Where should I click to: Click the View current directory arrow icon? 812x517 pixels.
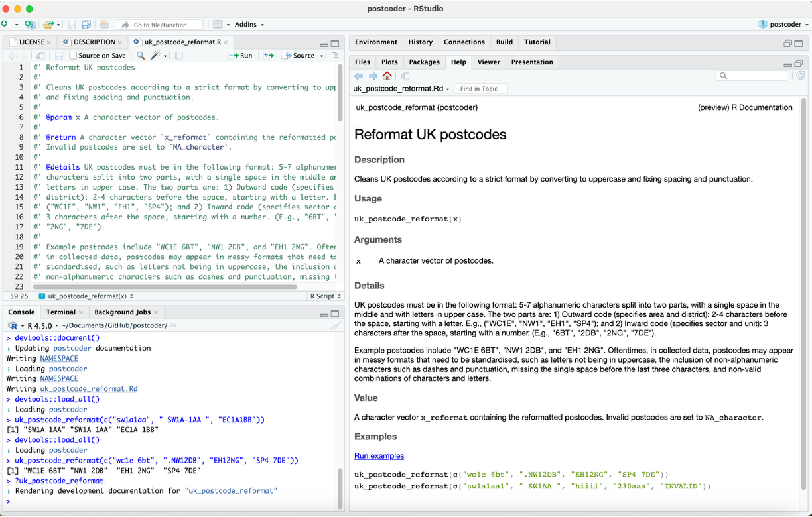(174, 325)
